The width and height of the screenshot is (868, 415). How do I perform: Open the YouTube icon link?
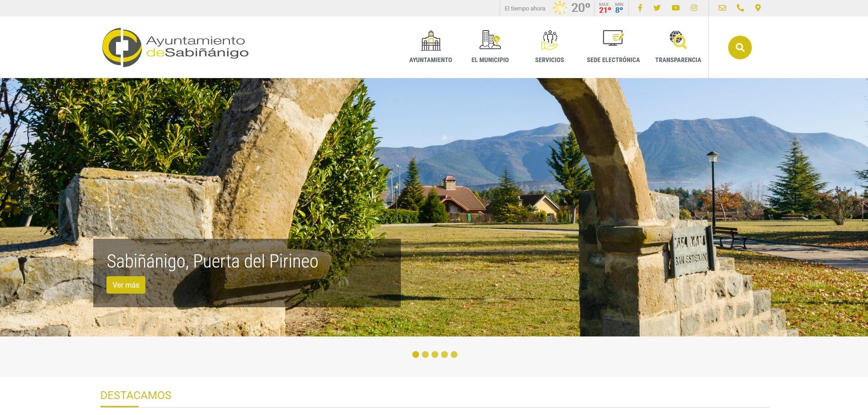point(676,8)
